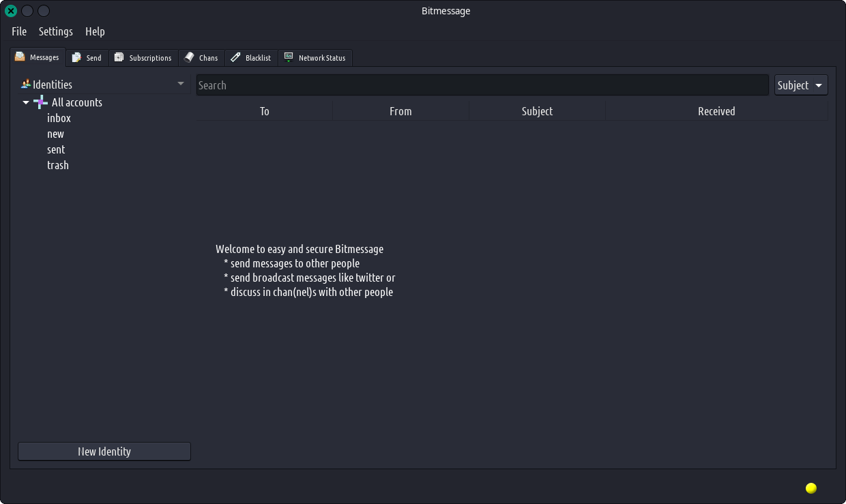The height and width of the screenshot is (504, 846).
Task: Click the Messages tab envelope icon
Action: 20,57
